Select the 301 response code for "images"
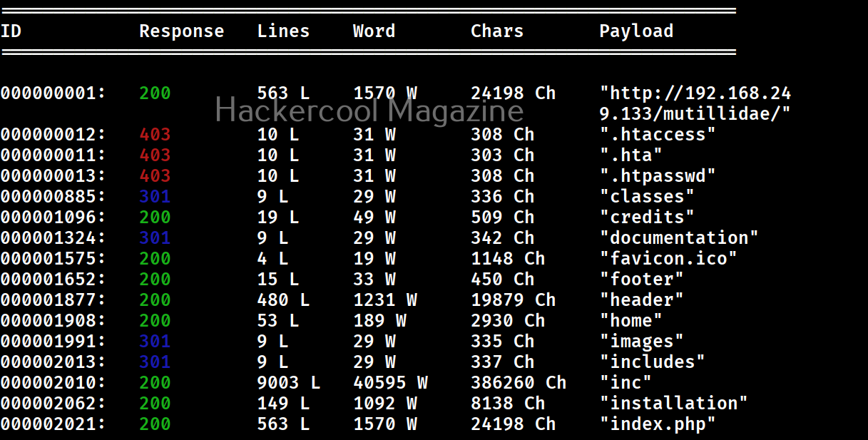 click(155, 342)
